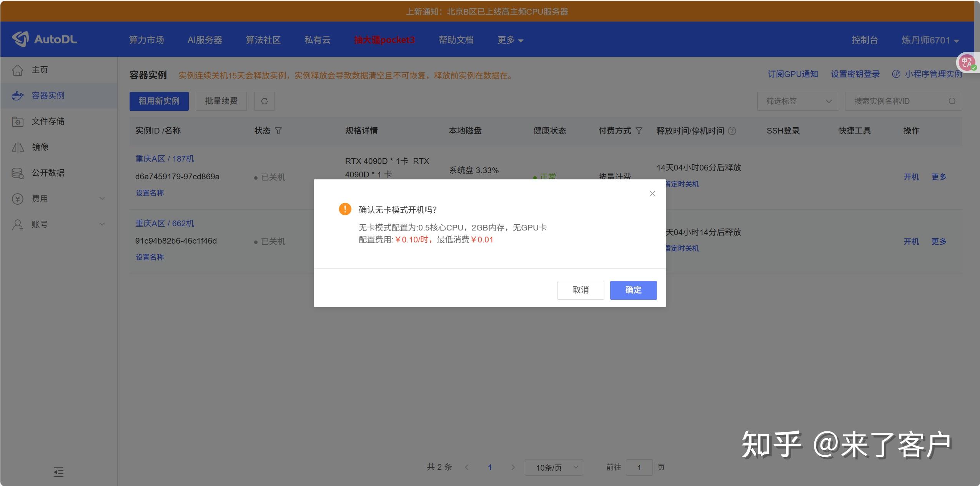Collapse the sidebar using the bottom-left arrow icon
Screen dimensions: 980x486
(58, 472)
